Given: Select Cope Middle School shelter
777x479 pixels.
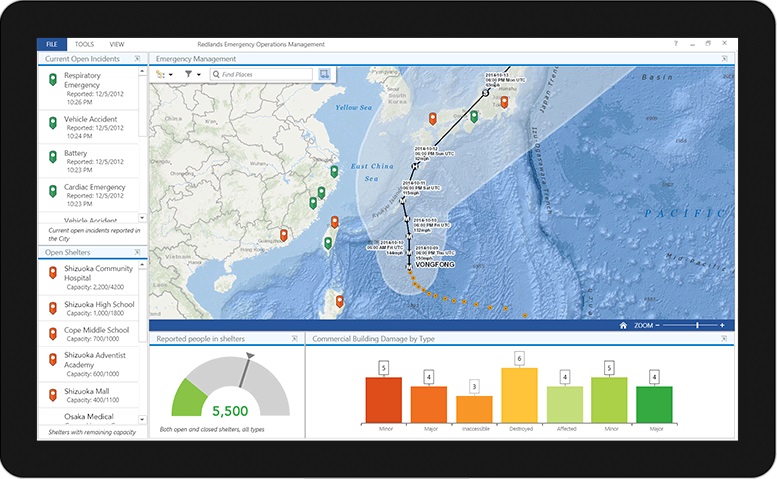Looking at the screenshot, I should 88,333.
